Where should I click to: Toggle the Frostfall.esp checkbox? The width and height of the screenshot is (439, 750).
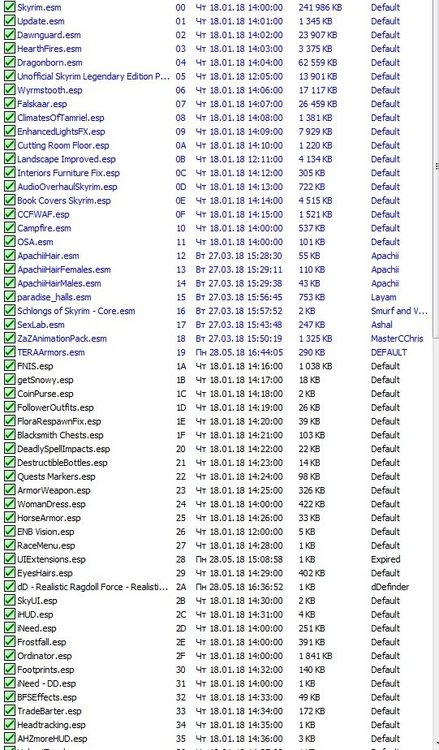[9, 642]
